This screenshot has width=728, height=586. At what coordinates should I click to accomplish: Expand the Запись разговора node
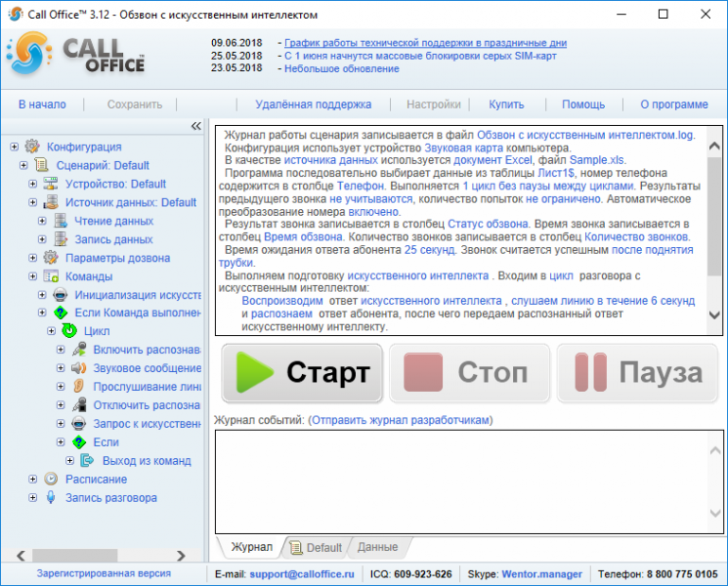[x=33, y=497]
